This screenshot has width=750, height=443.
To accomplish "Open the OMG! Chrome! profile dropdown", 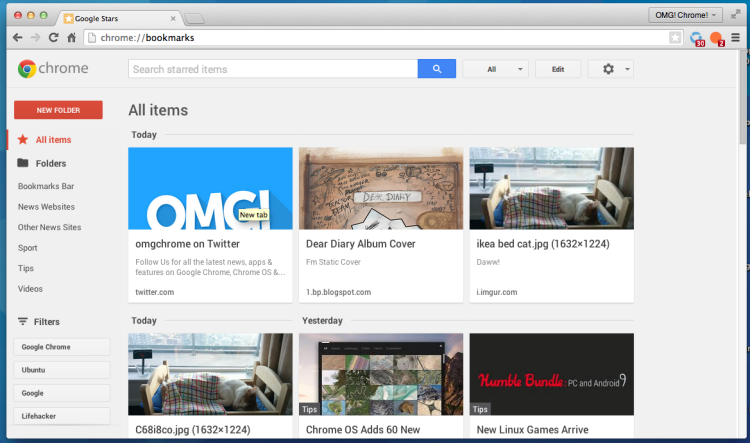I will pos(685,15).
